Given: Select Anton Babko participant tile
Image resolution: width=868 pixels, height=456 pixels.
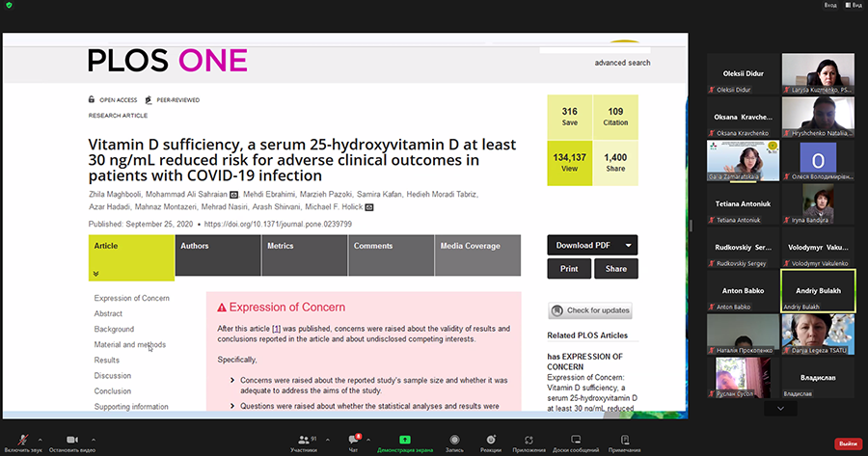Looking at the screenshot, I should [743, 291].
